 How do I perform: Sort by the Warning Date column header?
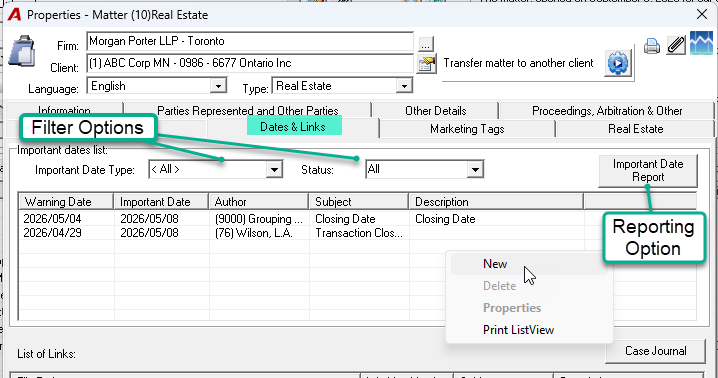[x=66, y=202]
